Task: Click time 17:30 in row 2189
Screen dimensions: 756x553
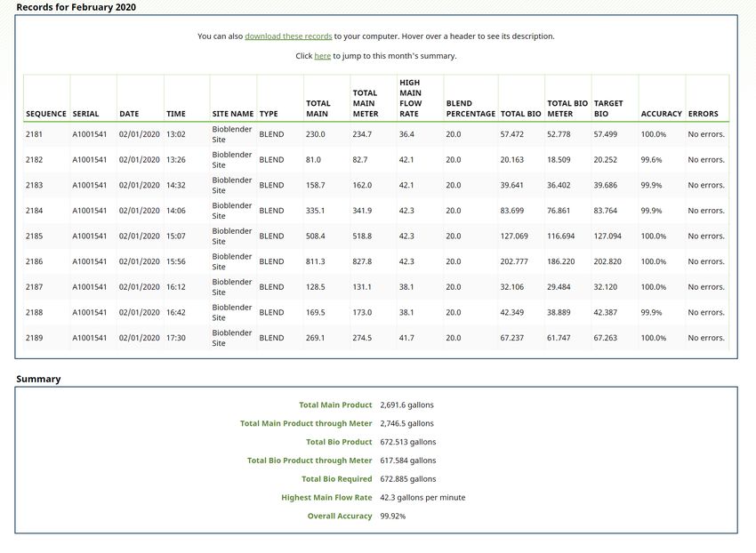Action: coord(176,338)
